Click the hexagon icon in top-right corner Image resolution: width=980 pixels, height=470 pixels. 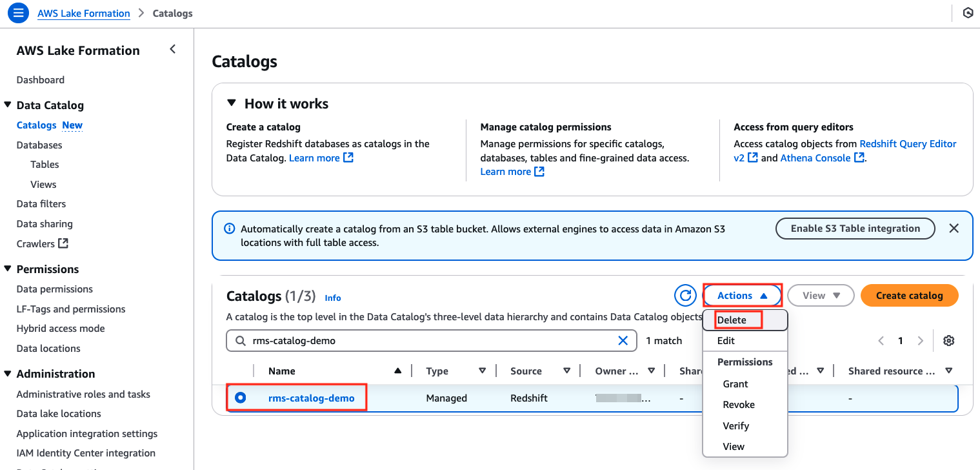(x=968, y=13)
